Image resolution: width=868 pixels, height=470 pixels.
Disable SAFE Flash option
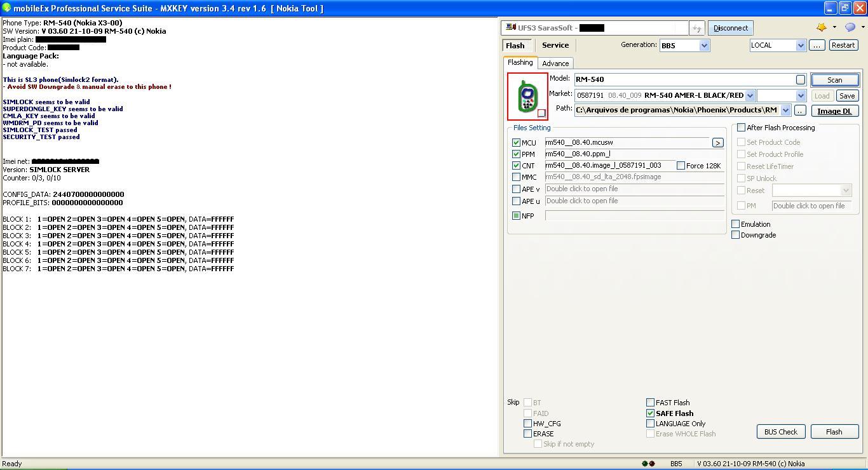point(650,413)
